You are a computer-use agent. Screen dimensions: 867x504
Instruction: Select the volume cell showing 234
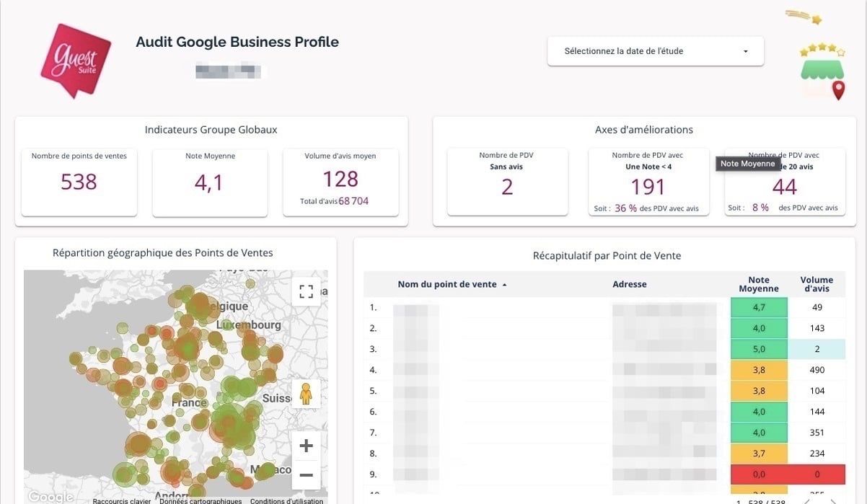click(x=817, y=454)
